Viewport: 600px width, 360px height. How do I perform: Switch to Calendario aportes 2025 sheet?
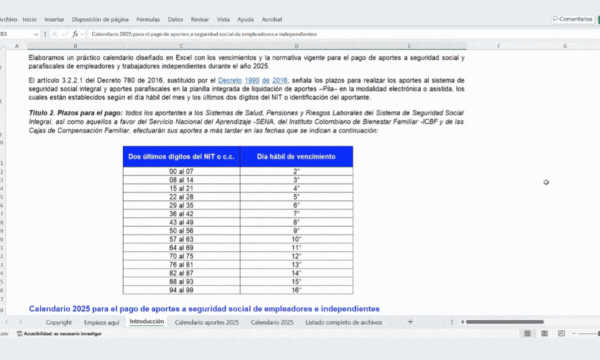[207, 322]
